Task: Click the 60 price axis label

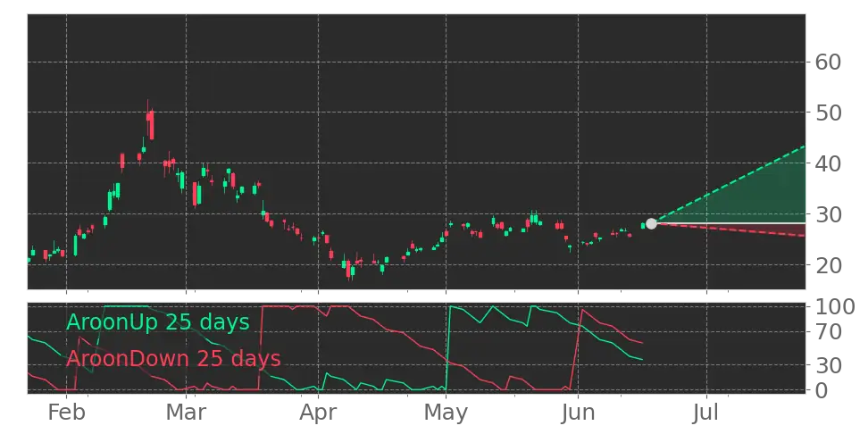Action: click(828, 62)
